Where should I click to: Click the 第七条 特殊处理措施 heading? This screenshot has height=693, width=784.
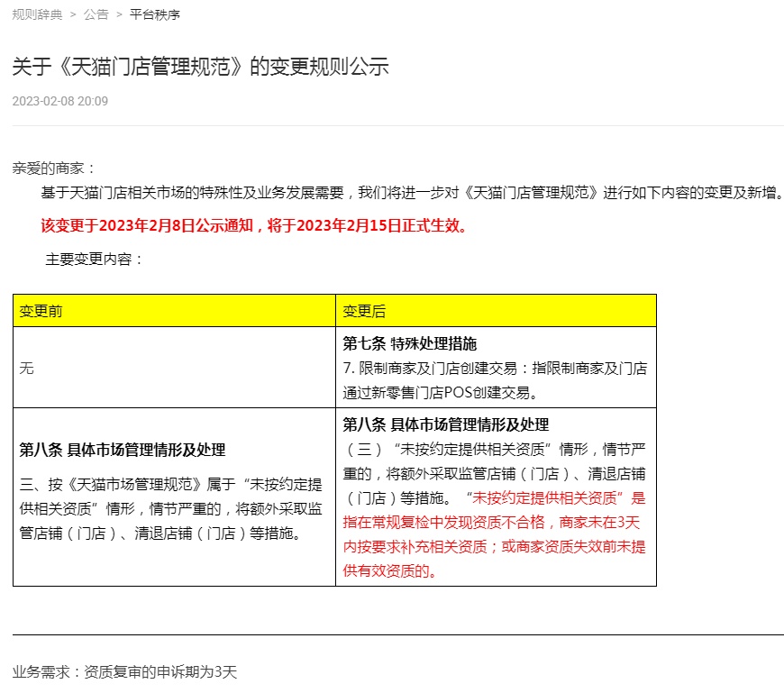(x=410, y=343)
